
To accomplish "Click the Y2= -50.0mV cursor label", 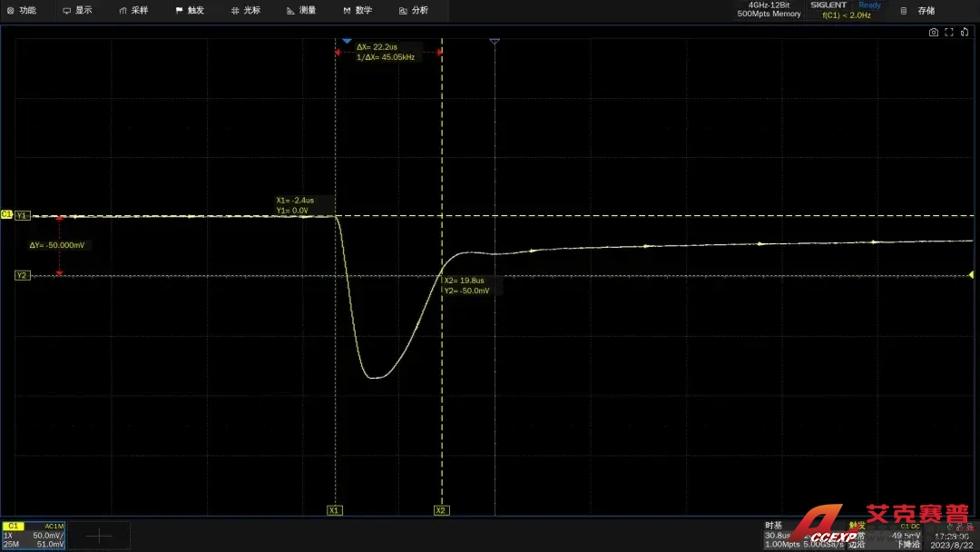I will [x=467, y=290].
